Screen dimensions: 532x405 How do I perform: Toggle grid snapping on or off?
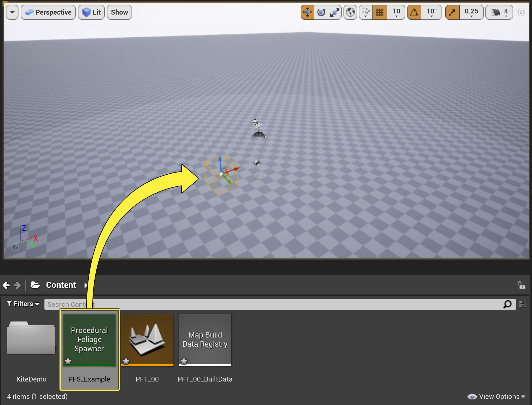[380, 12]
